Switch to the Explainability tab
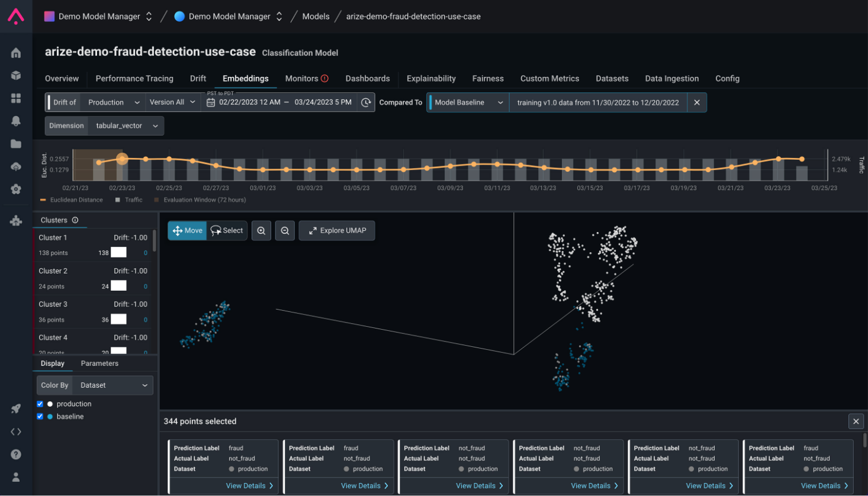Viewport: 868px width, 496px height. tap(431, 78)
